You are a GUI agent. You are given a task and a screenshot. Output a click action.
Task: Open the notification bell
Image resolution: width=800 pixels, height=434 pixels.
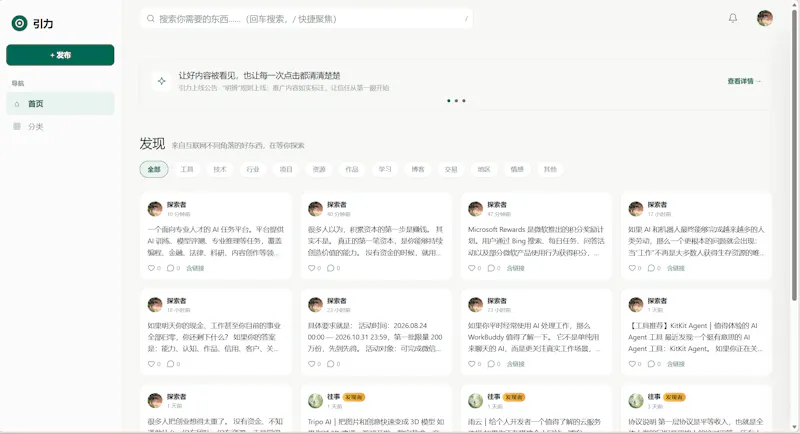(733, 18)
